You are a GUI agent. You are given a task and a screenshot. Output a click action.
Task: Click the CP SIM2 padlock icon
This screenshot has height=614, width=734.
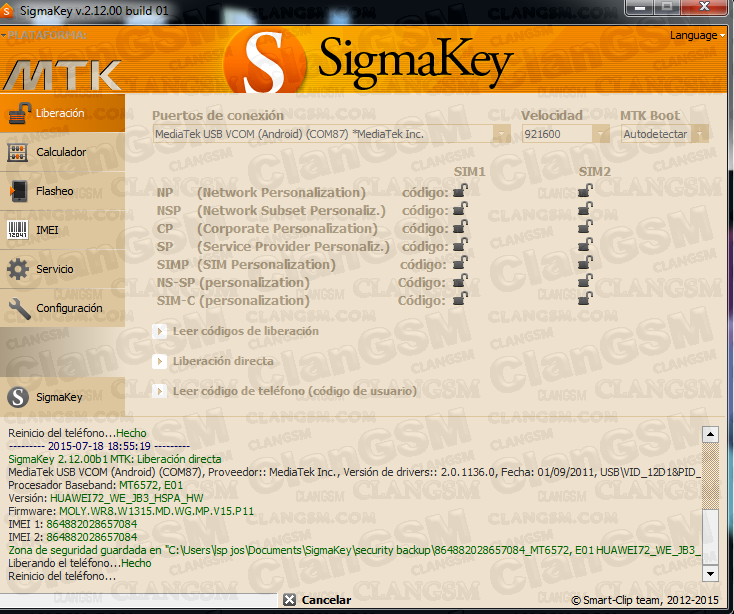pos(585,227)
